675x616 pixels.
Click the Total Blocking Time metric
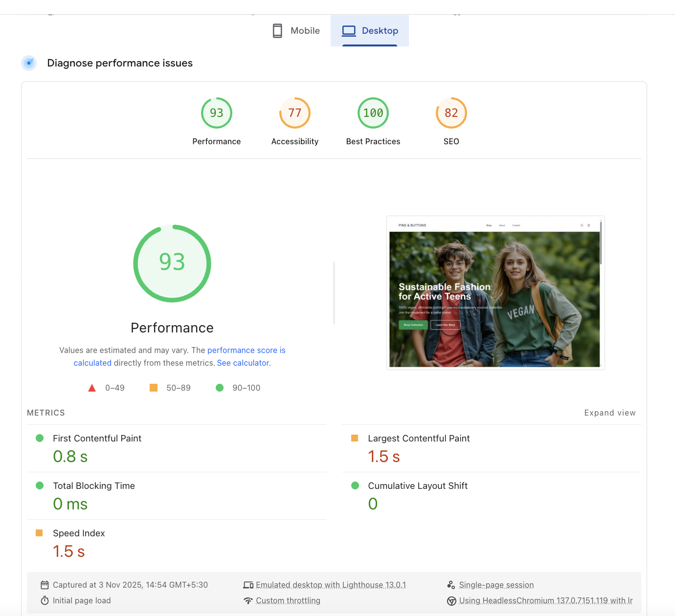coord(93,486)
